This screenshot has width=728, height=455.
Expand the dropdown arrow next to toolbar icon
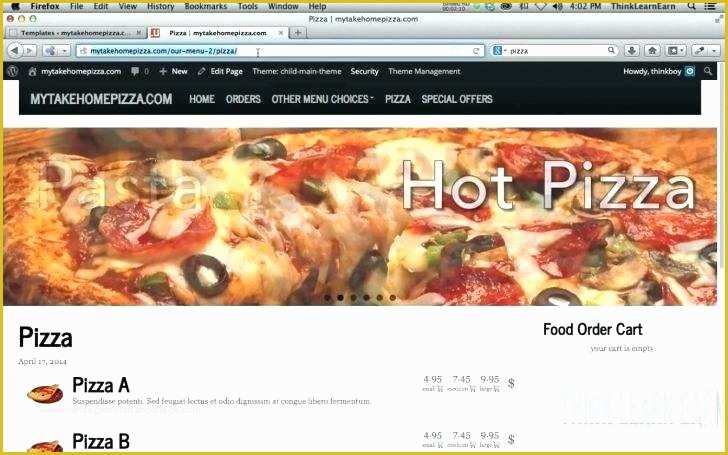tap(65, 51)
